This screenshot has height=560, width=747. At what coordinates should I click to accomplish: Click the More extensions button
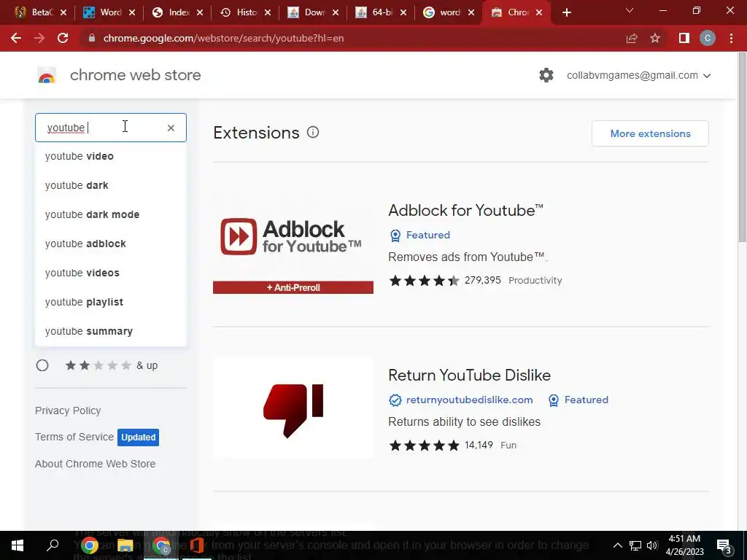tap(650, 133)
